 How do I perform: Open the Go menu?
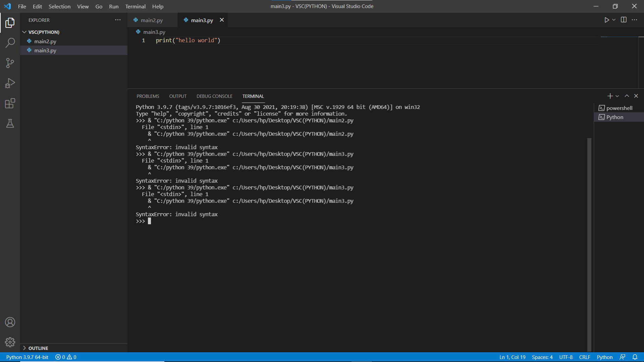[x=99, y=6]
